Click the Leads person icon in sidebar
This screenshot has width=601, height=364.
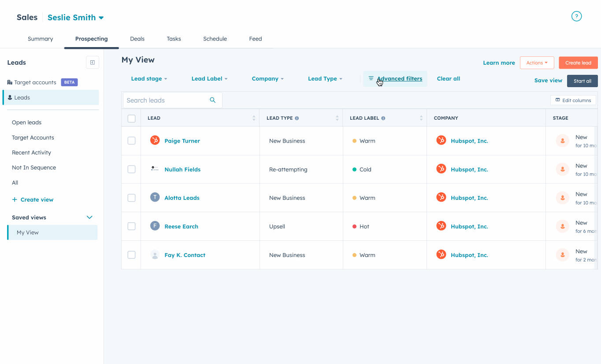pyautogui.click(x=9, y=97)
